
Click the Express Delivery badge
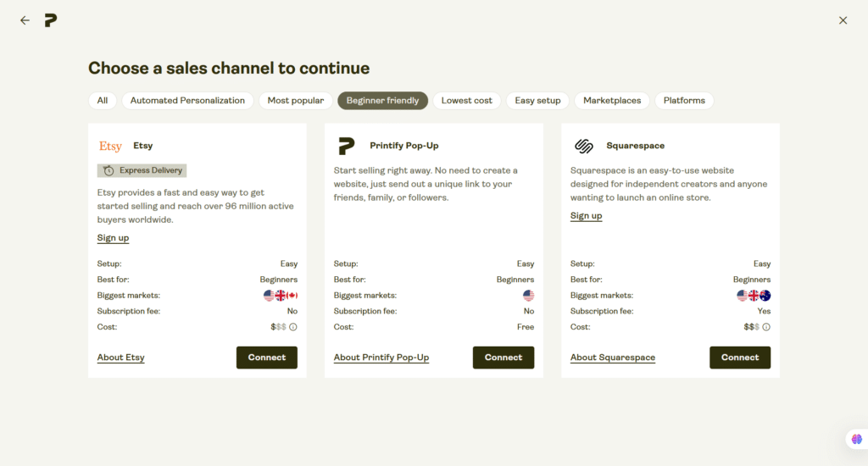[142, 170]
